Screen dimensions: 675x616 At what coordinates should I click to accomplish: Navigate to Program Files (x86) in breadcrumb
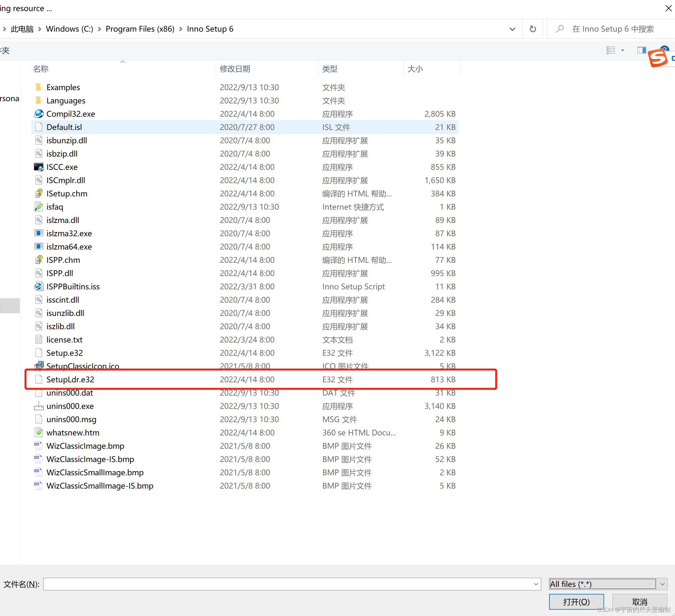click(x=140, y=29)
